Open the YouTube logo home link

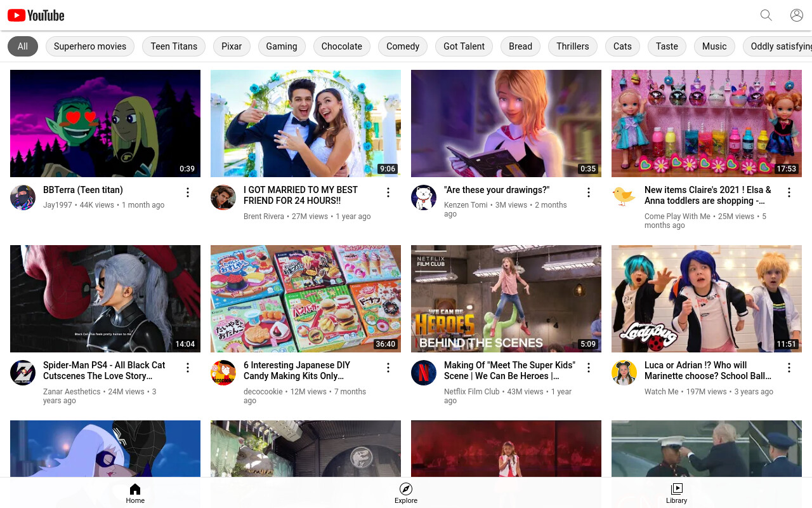pyautogui.click(x=36, y=15)
